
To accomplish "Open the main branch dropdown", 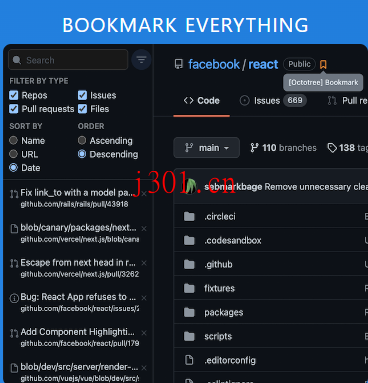I will [x=206, y=148].
